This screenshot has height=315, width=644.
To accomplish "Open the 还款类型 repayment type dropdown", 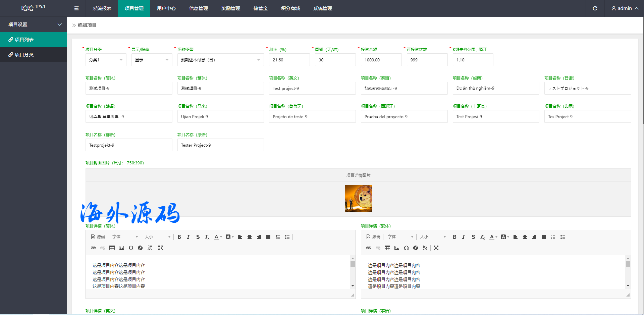I will (x=220, y=60).
